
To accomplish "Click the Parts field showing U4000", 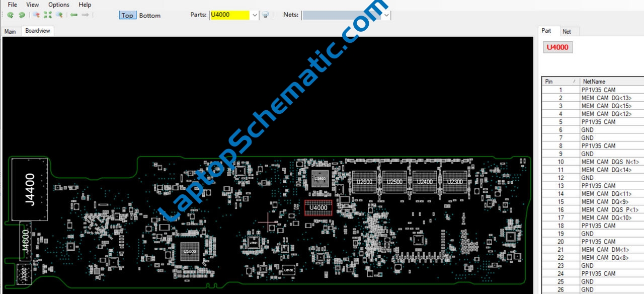I will click(229, 15).
